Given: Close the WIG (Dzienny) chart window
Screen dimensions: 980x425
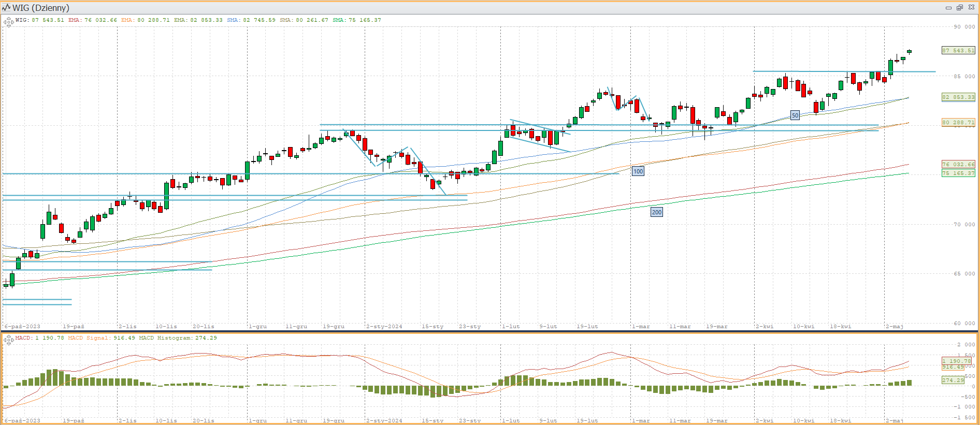Looking at the screenshot, I should pos(971,8).
